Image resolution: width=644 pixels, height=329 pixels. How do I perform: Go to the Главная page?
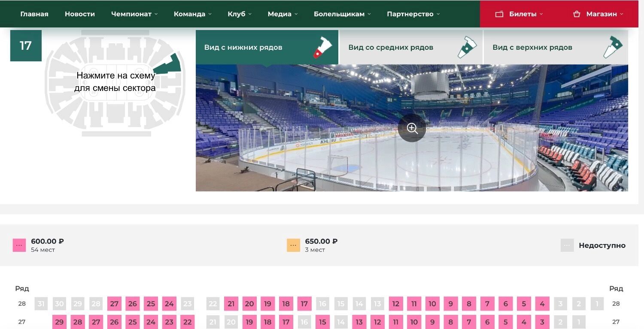click(x=34, y=14)
